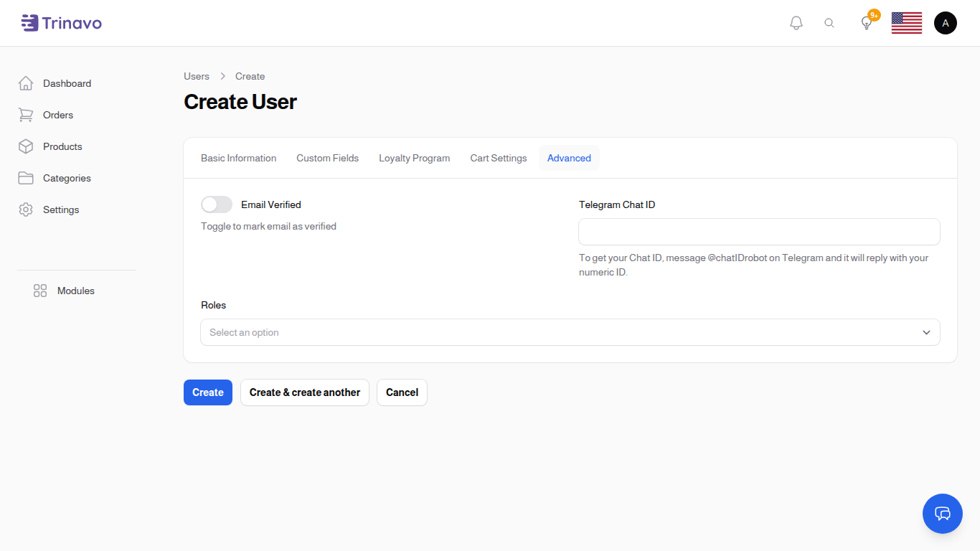980x551 pixels.
Task: Click the notifications bell icon
Action: pos(796,23)
